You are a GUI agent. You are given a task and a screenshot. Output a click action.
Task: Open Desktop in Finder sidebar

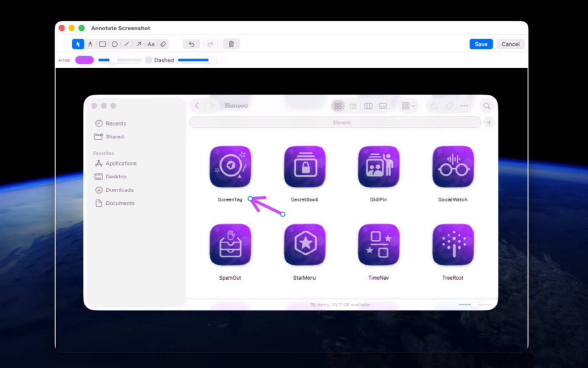tap(111, 177)
